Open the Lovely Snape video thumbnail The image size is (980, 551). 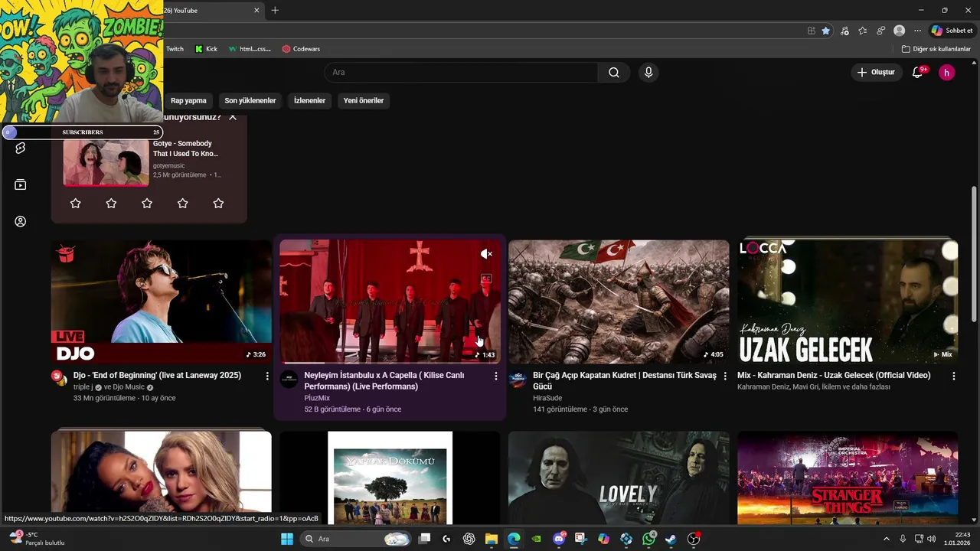(619, 478)
